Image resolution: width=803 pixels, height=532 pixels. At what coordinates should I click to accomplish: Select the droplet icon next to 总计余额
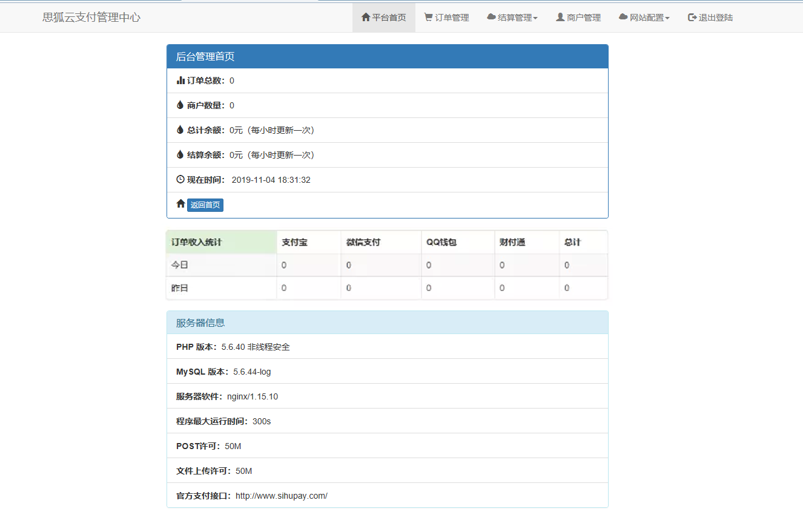180,129
